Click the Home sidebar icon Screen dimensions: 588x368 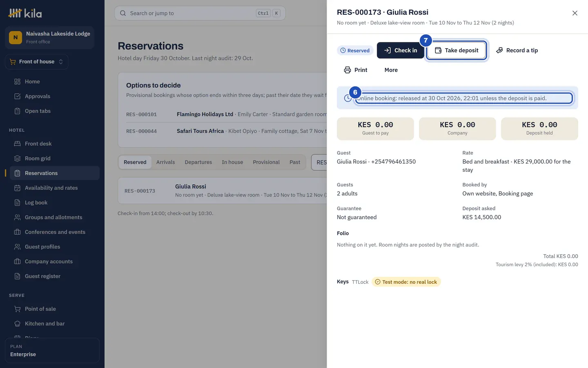pos(17,81)
